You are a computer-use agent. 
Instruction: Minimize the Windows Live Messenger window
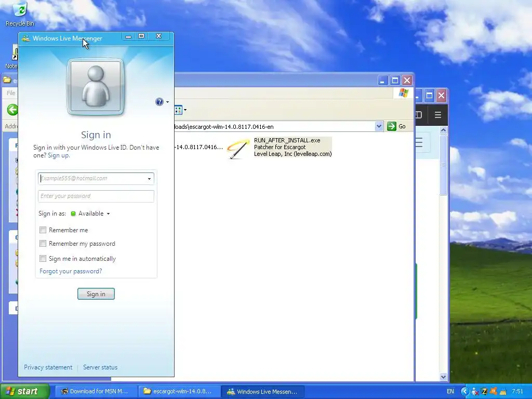[128, 36]
